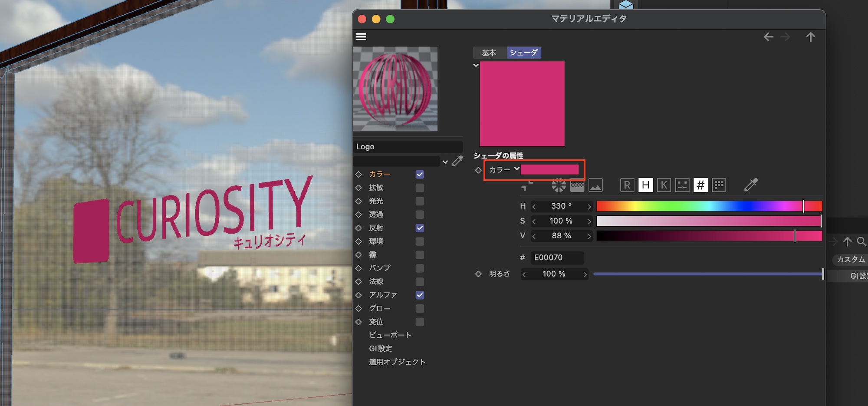
Task: Switch to the 基本 tab
Action: pyautogui.click(x=489, y=53)
